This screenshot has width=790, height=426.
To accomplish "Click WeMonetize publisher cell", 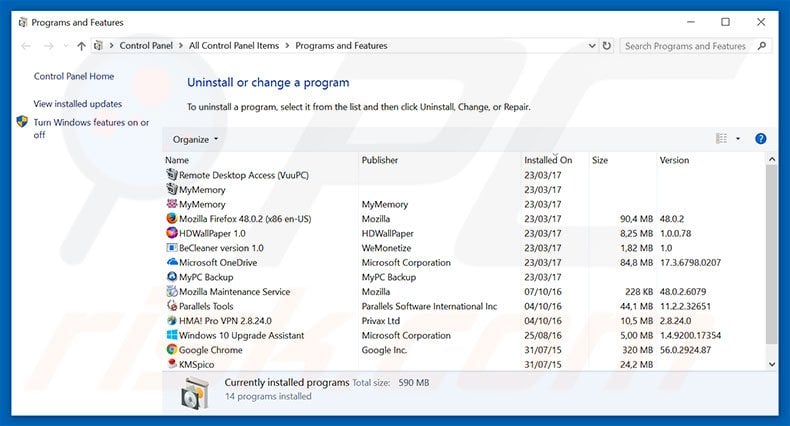I will [386, 248].
